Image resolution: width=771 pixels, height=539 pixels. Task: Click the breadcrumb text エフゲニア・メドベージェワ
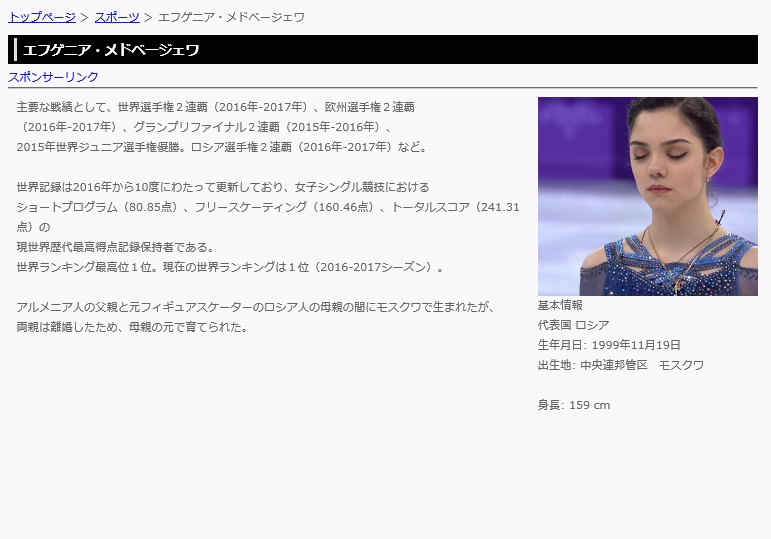click(x=231, y=17)
